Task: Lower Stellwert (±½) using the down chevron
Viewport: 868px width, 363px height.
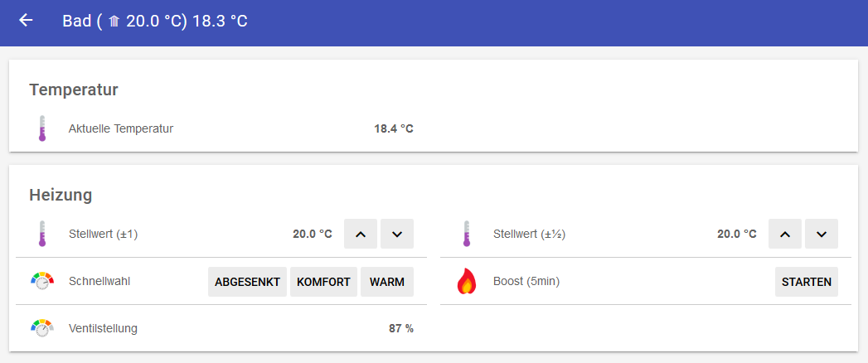Action: (822, 234)
